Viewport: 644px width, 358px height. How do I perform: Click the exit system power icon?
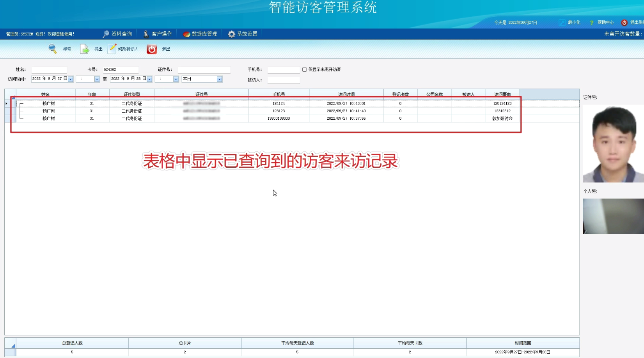pos(624,23)
